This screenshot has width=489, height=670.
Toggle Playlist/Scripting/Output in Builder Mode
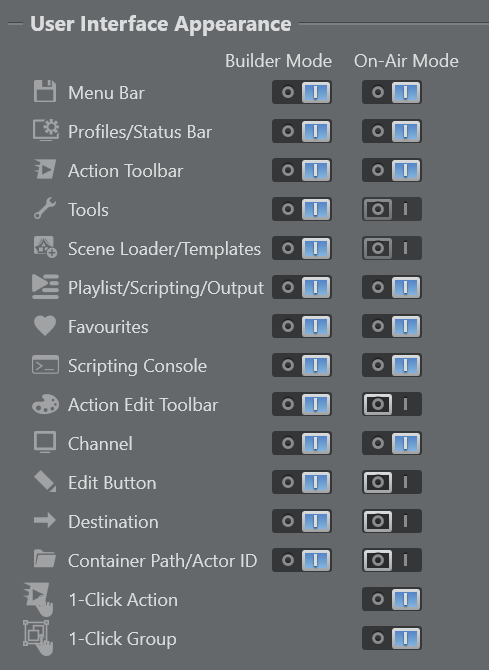point(302,287)
